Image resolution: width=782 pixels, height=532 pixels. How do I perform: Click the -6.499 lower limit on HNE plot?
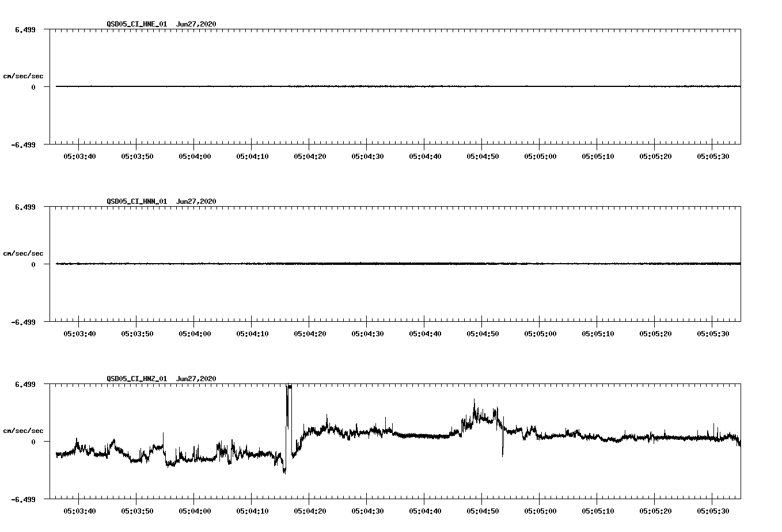(23, 145)
